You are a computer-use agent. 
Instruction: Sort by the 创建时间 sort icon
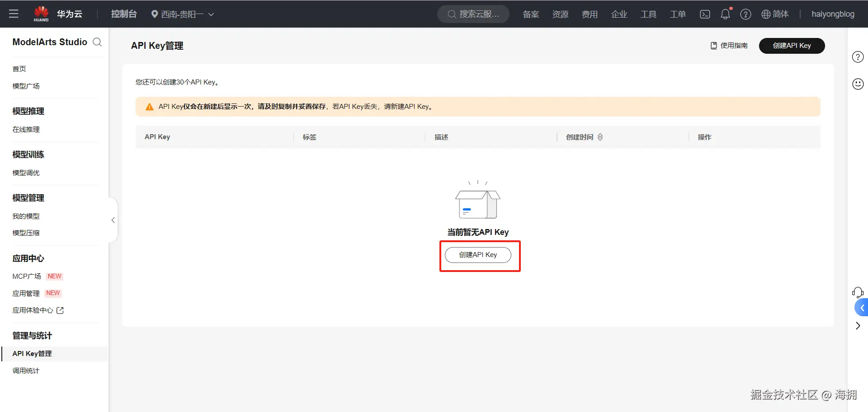click(600, 137)
